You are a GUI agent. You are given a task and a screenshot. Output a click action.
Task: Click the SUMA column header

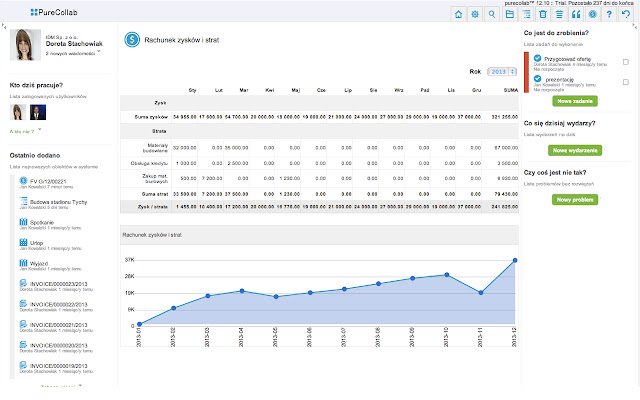coord(511,90)
